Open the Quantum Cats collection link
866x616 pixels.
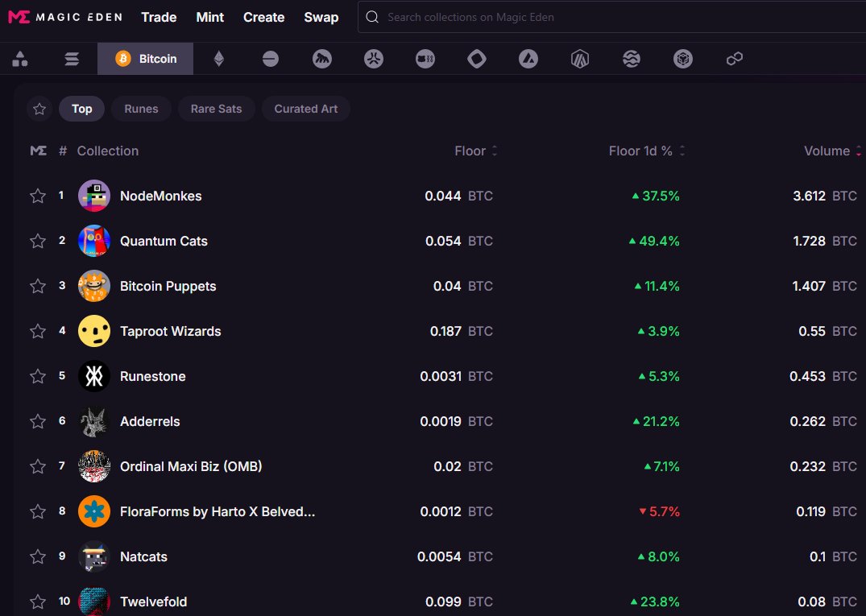[164, 242]
